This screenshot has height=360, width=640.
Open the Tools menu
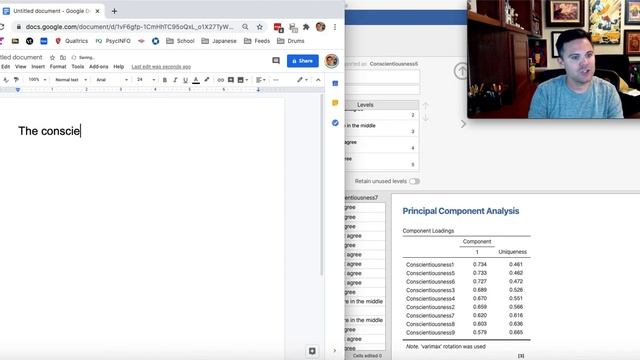78,67
